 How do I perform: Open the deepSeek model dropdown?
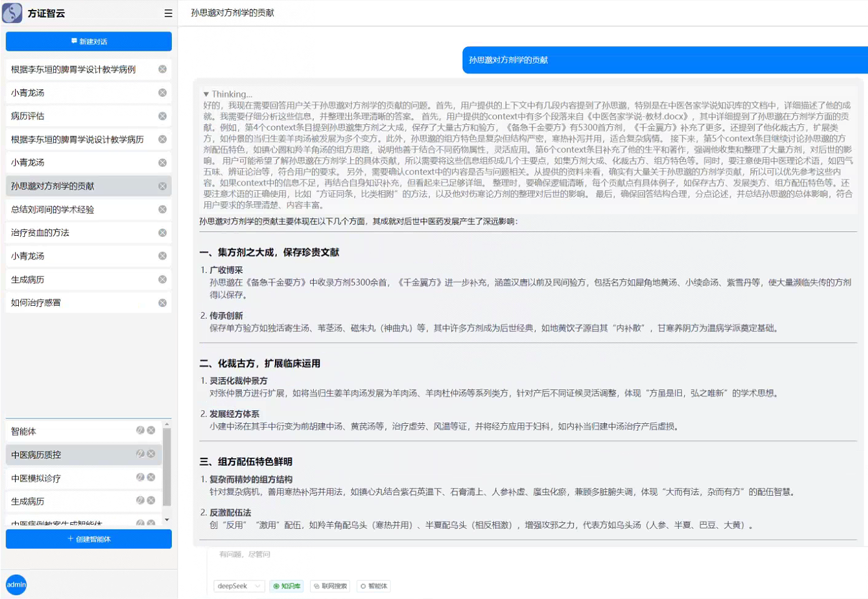239,586
